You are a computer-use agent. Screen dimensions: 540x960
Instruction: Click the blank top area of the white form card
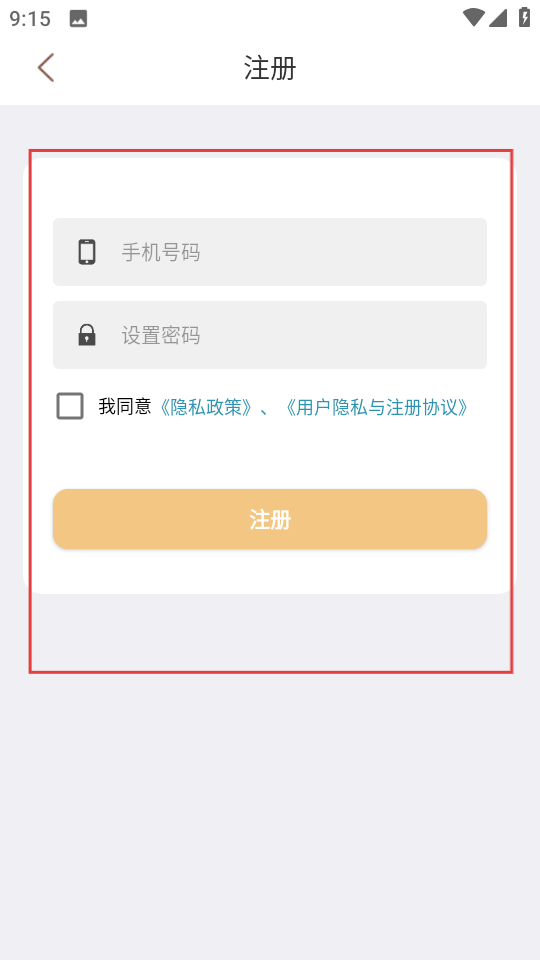coord(270,188)
